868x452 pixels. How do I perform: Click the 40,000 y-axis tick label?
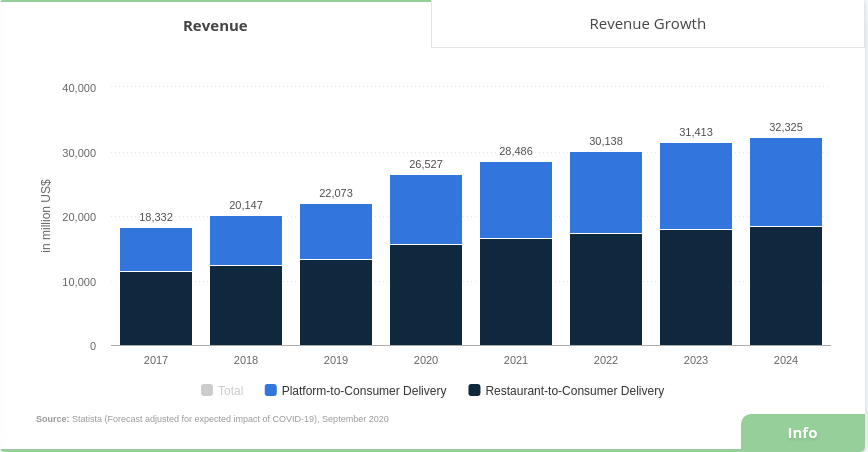[79, 88]
